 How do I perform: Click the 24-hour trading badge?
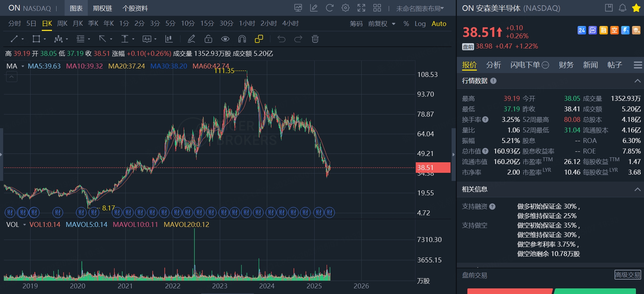(x=581, y=30)
